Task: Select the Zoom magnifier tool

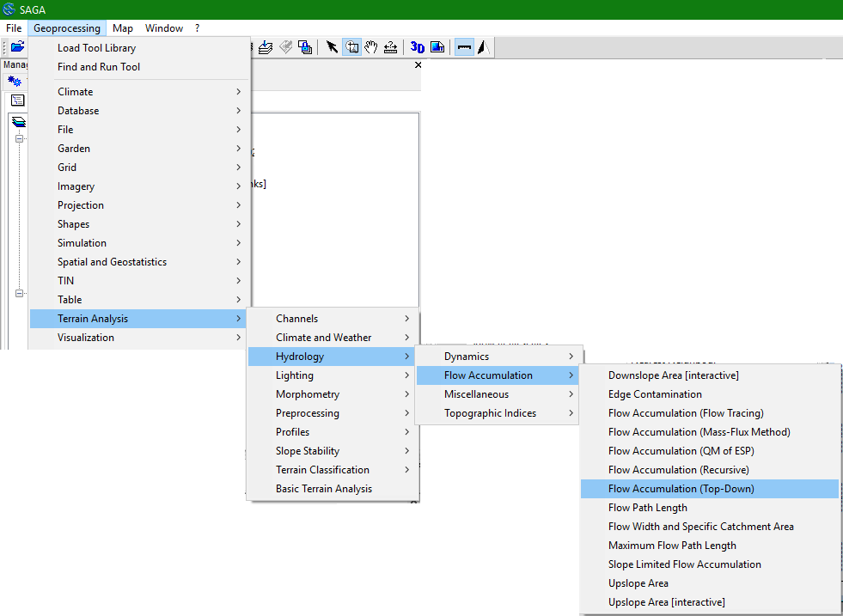Action: click(351, 47)
